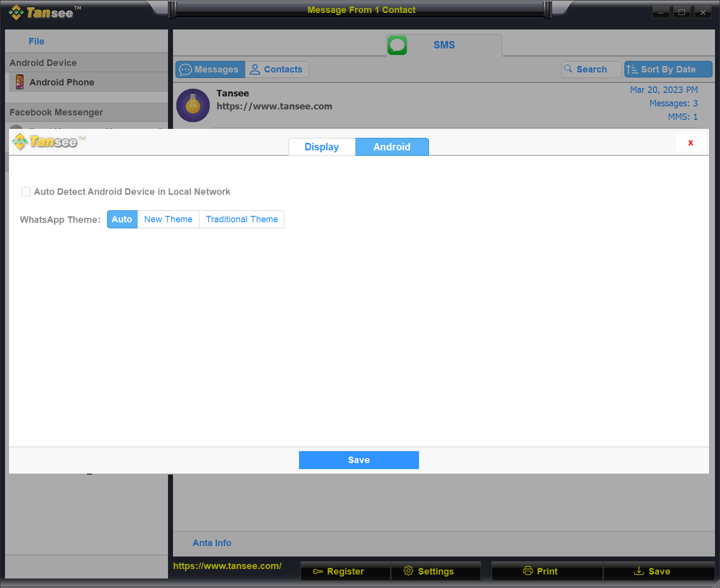Click the Mar 20, 2023 PM date

pyautogui.click(x=663, y=90)
